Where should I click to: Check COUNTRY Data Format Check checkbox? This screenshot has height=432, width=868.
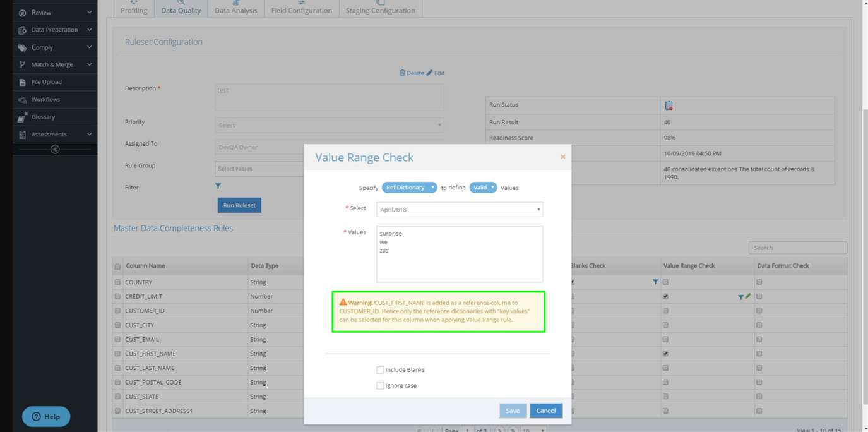759,282
